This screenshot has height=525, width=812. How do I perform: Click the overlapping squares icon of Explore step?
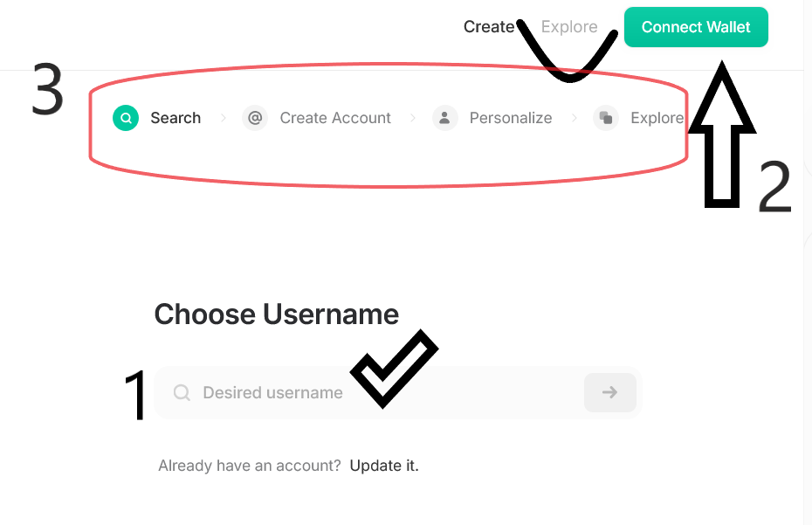tap(605, 118)
